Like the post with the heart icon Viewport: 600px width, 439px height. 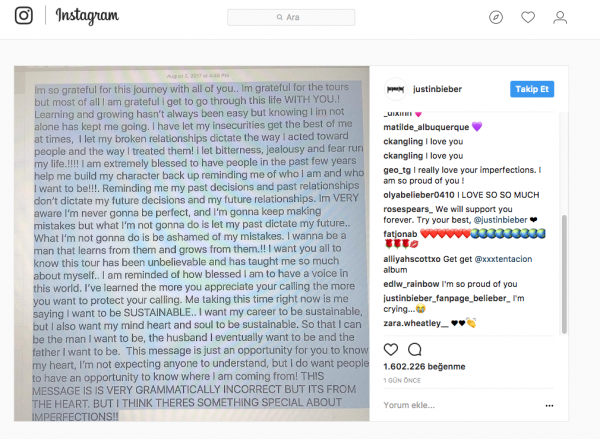391,349
